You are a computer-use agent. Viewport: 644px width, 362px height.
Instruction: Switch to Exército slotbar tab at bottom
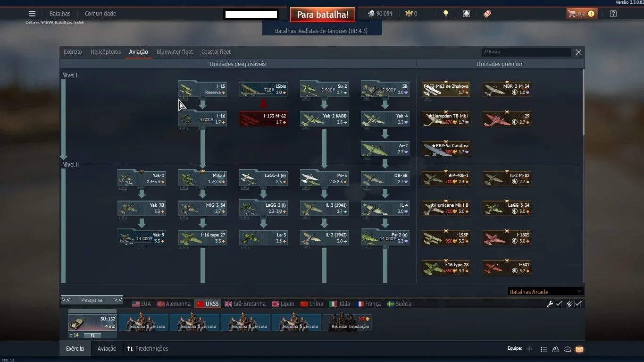coord(75,349)
